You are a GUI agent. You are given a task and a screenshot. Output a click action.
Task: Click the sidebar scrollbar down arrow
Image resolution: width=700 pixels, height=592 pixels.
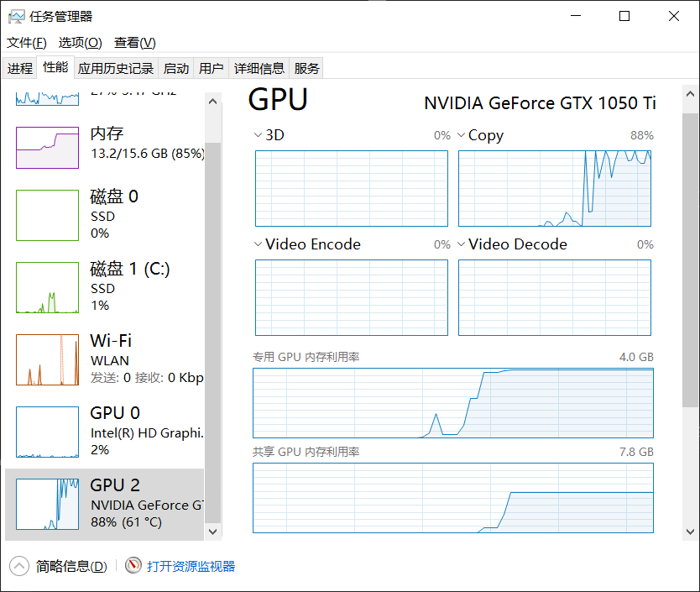click(212, 532)
